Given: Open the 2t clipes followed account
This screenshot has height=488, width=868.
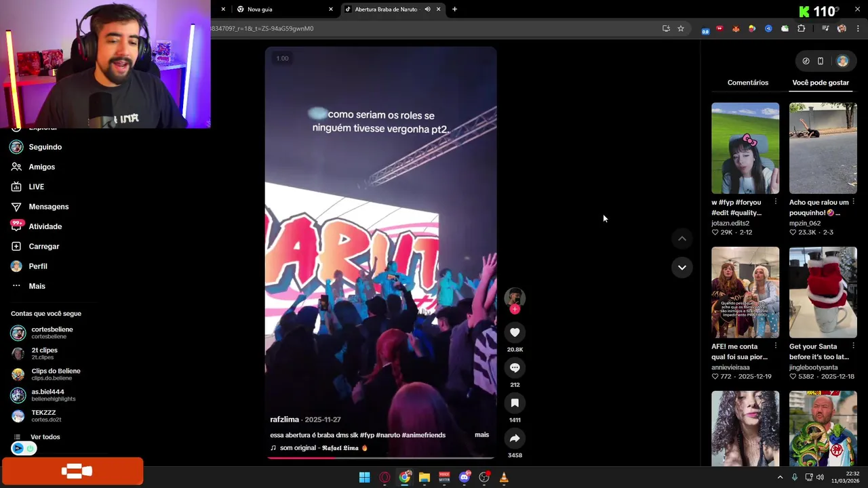Looking at the screenshot, I should (x=44, y=353).
